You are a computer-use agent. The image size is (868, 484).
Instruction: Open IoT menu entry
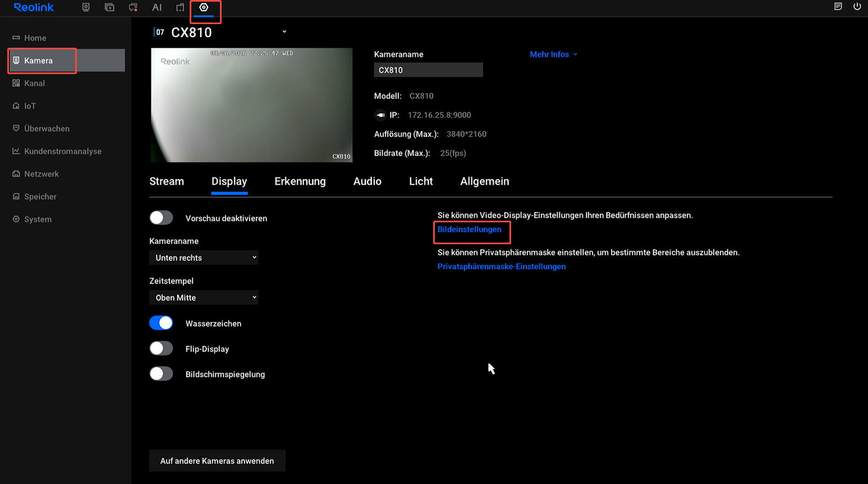coord(66,106)
